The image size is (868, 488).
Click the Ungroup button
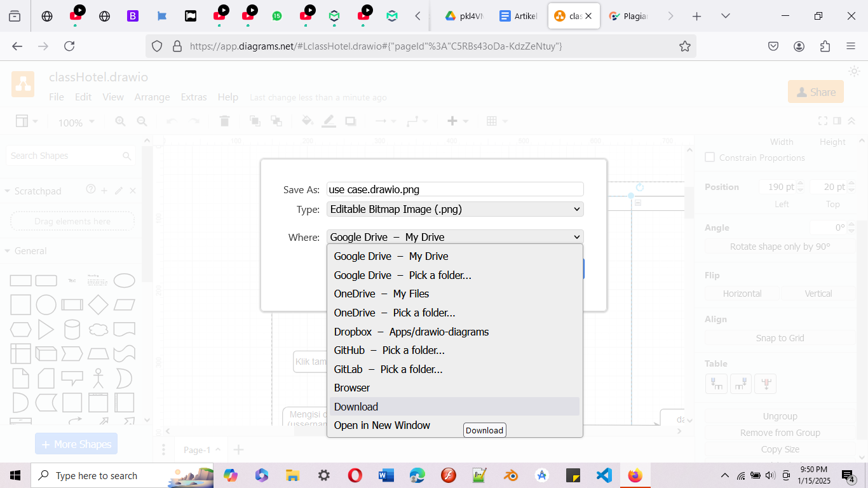[780, 416]
